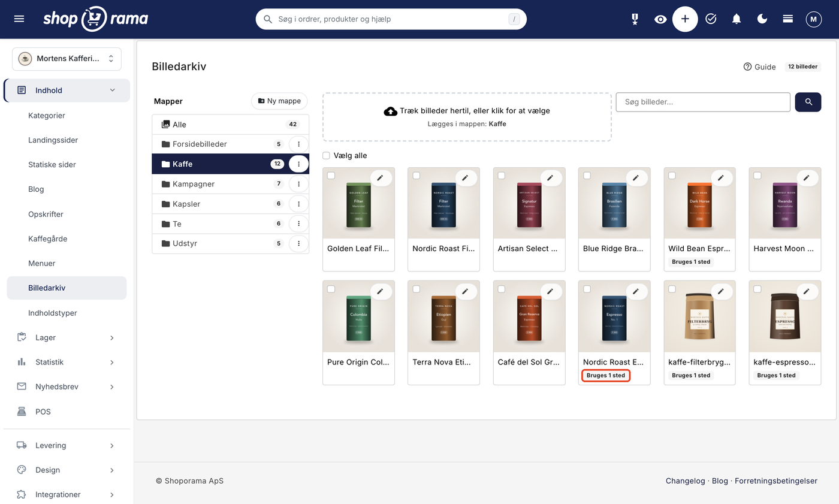The width and height of the screenshot is (839, 504).
Task: Click the medal rewards icon in header
Action: [635, 19]
